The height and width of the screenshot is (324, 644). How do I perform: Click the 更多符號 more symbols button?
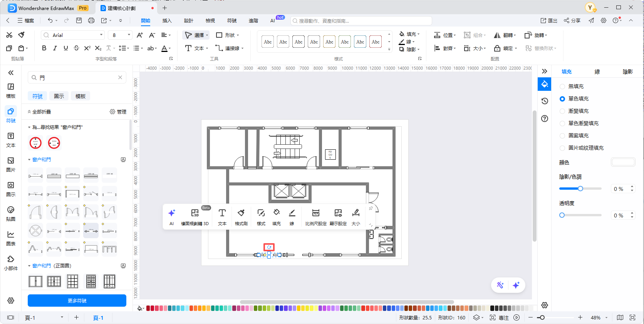click(77, 301)
